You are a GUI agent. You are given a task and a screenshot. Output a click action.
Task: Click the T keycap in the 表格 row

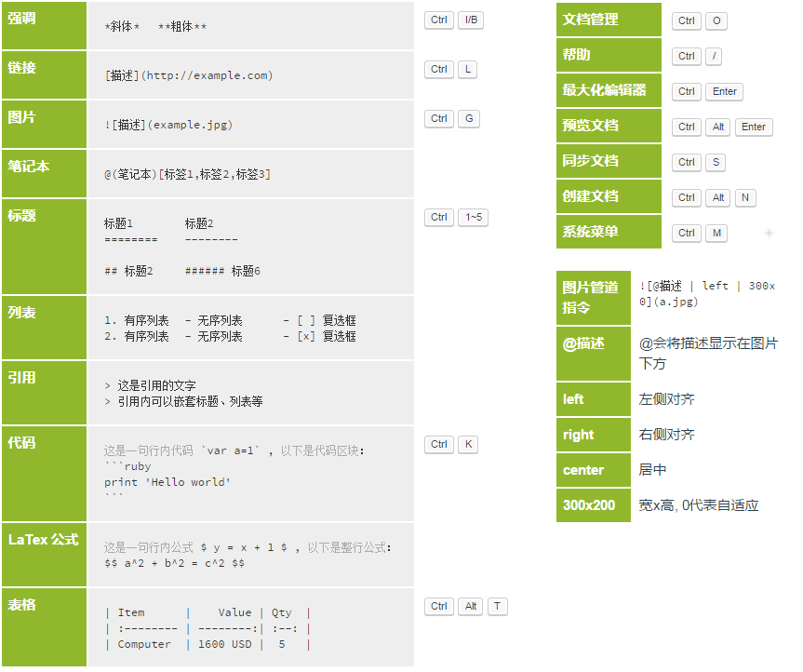coord(498,606)
